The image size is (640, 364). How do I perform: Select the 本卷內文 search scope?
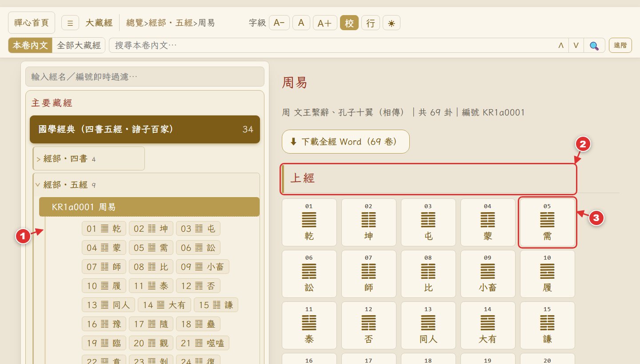(30, 45)
